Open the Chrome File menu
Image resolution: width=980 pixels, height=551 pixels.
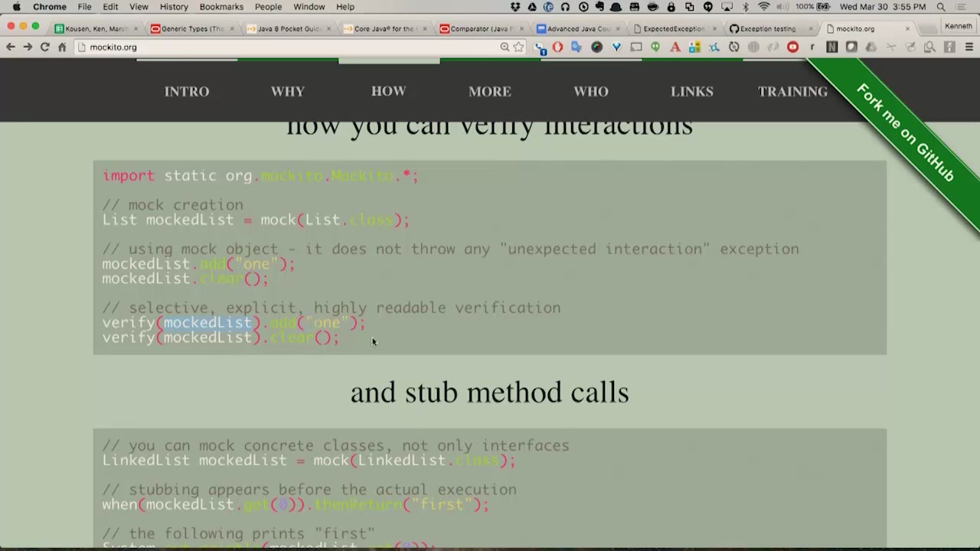point(84,7)
